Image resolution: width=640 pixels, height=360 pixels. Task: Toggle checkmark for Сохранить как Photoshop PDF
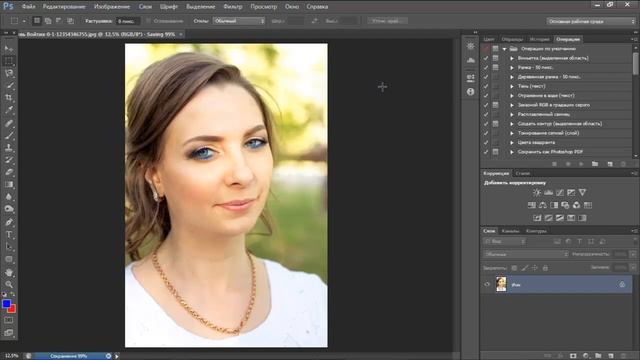pyautogui.click(x=486, y=152)
